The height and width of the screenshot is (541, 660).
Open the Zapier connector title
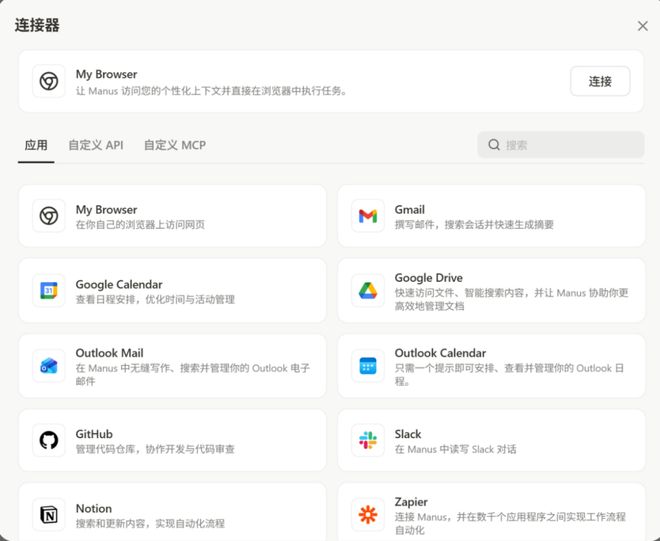click(x=411, y=502)
